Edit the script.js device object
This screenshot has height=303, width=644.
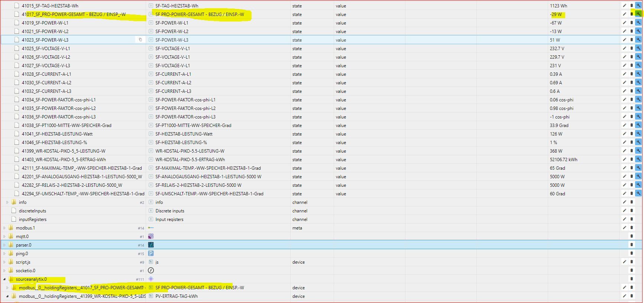point(624,262)
